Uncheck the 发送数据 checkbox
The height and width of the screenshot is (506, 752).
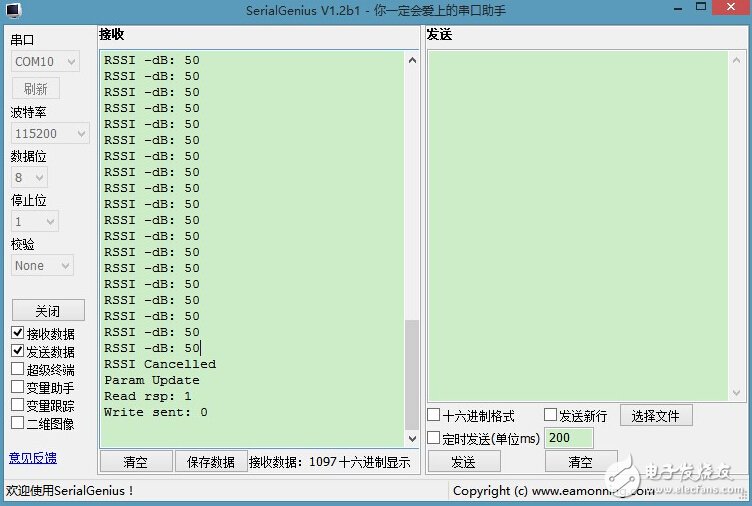click(17, 351)
